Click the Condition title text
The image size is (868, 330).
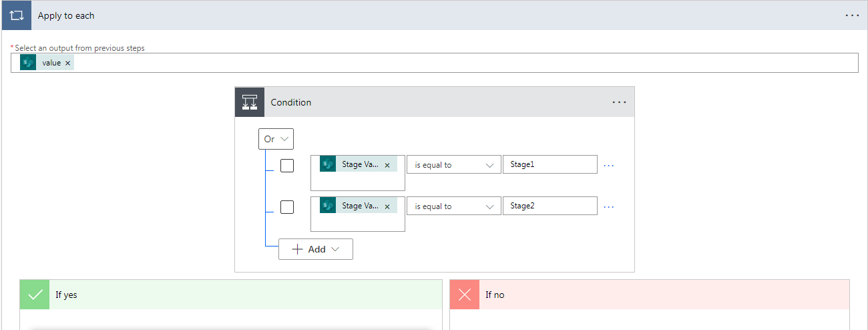pos(291,102)
